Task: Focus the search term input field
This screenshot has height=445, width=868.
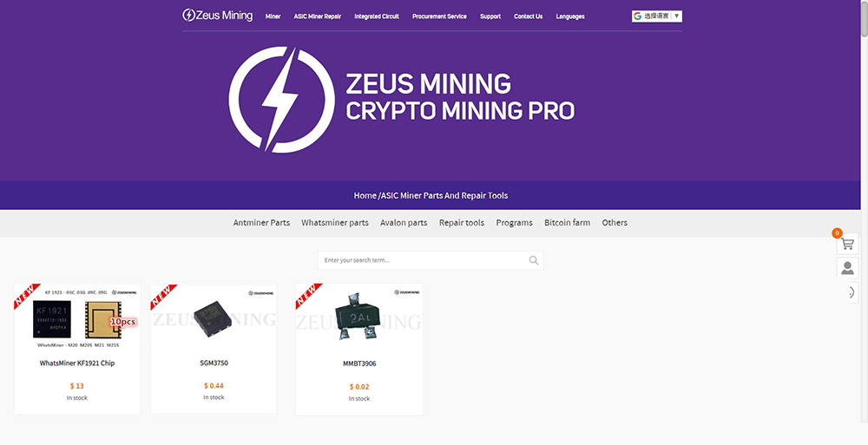Action: point(424,260)
